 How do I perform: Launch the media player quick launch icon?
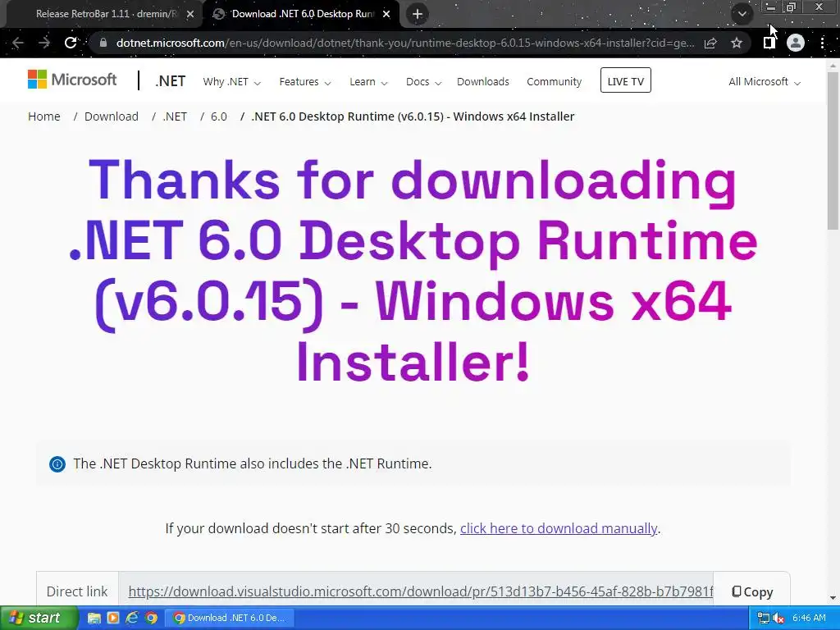point(113,619)
